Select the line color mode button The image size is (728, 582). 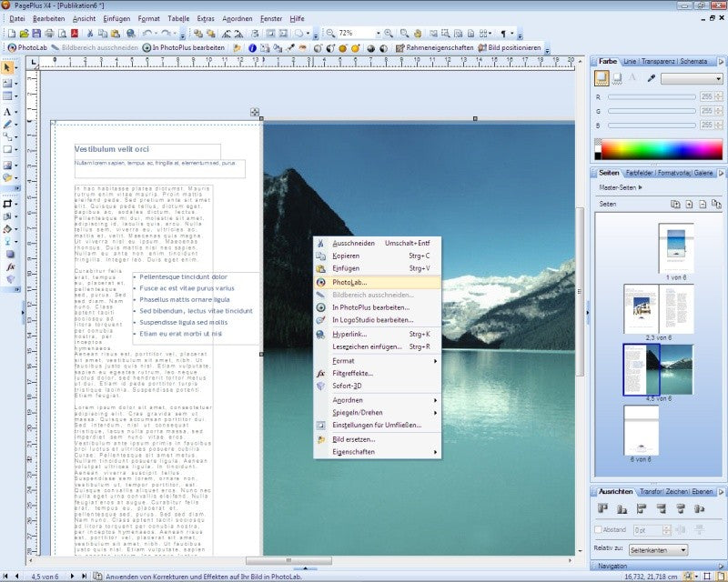click(617, 78)
